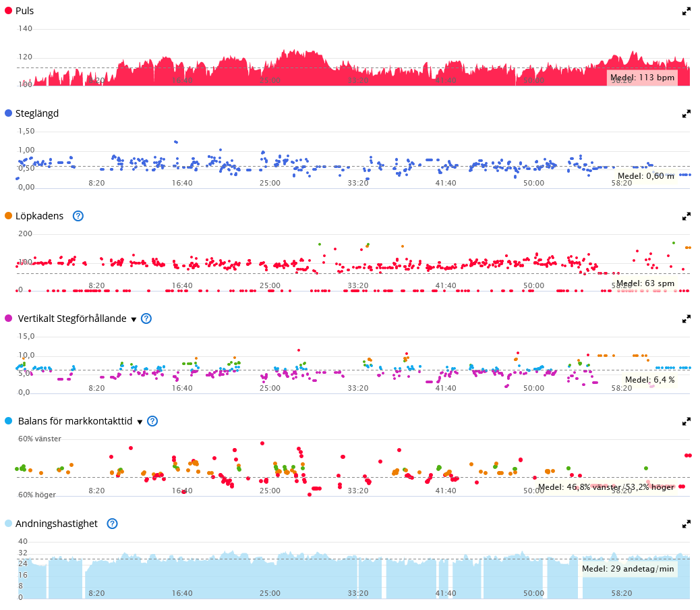
Task: Click the light blue Andningshastighet legend dot
Action: [x=8, y=524]
